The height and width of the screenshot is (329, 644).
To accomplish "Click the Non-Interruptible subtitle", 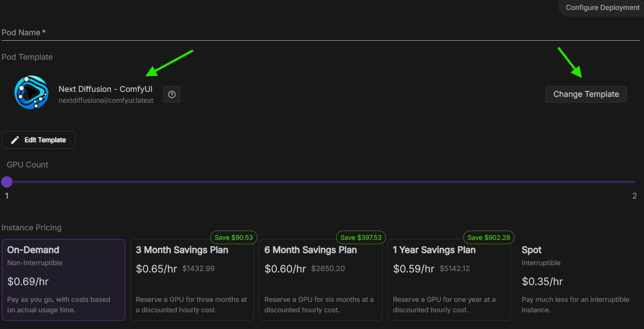I will (35, 263).
